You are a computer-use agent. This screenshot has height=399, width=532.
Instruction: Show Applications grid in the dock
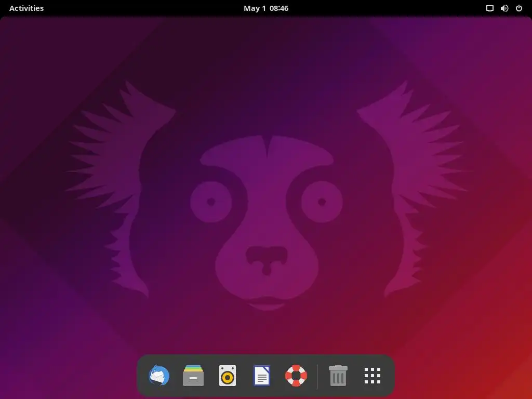coord(372,375)
